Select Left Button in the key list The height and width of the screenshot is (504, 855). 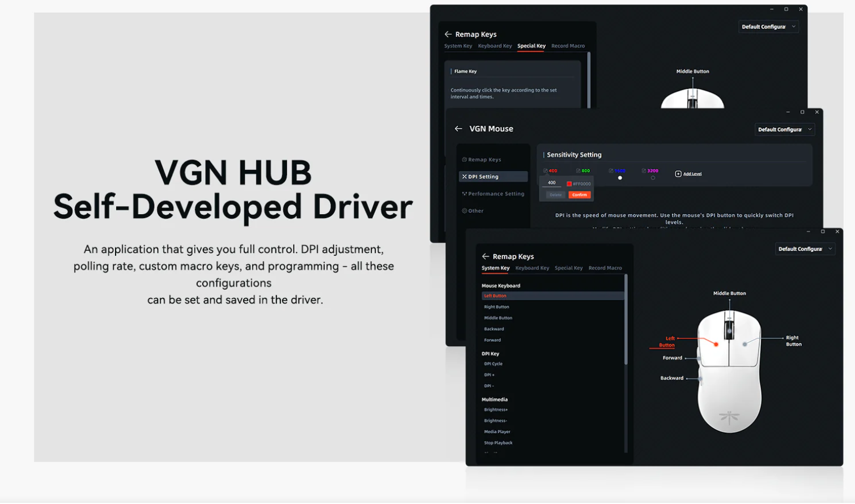pos(552,296)
